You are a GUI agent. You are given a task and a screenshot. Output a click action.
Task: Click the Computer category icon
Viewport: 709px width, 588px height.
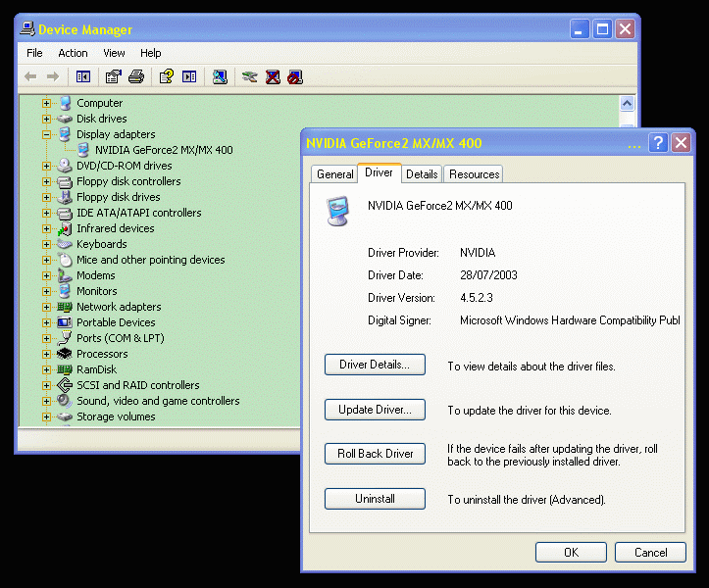65,103
